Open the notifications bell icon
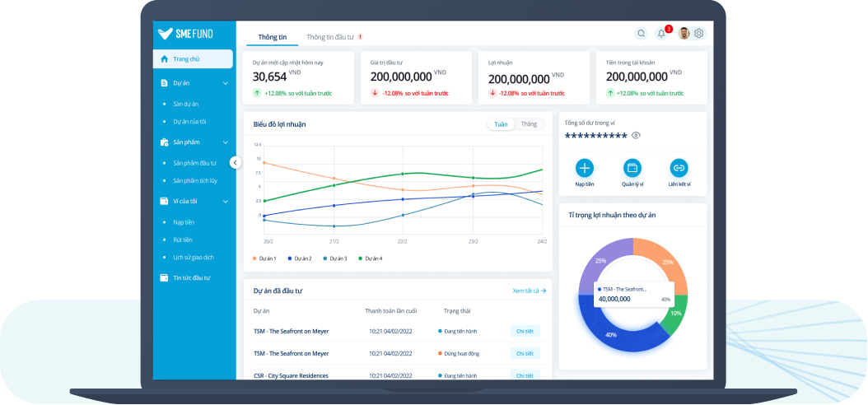Image resolution: width=868 pixels, height=405 pixels. pyautogui.click(x=661, y=34)
